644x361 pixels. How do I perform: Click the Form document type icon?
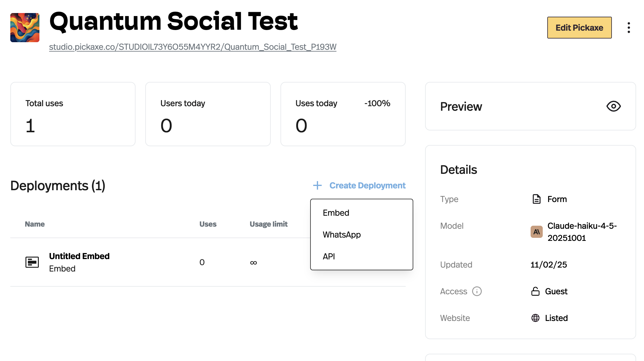tap(536, 199)
